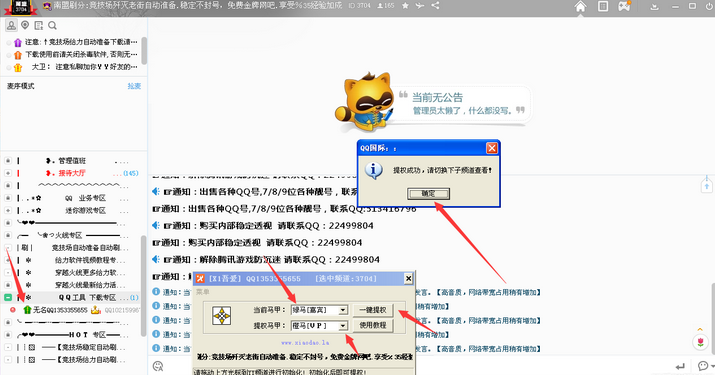Screen dimensions: 715x375
Task: Select the user list tab icon in the left panel
Action: pyautogui.click(x=11, y=25)
